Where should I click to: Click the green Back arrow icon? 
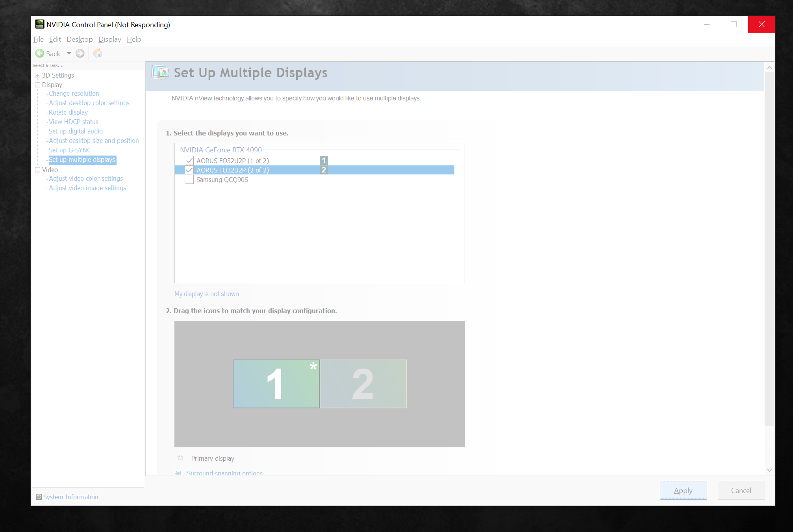point(40,54)
